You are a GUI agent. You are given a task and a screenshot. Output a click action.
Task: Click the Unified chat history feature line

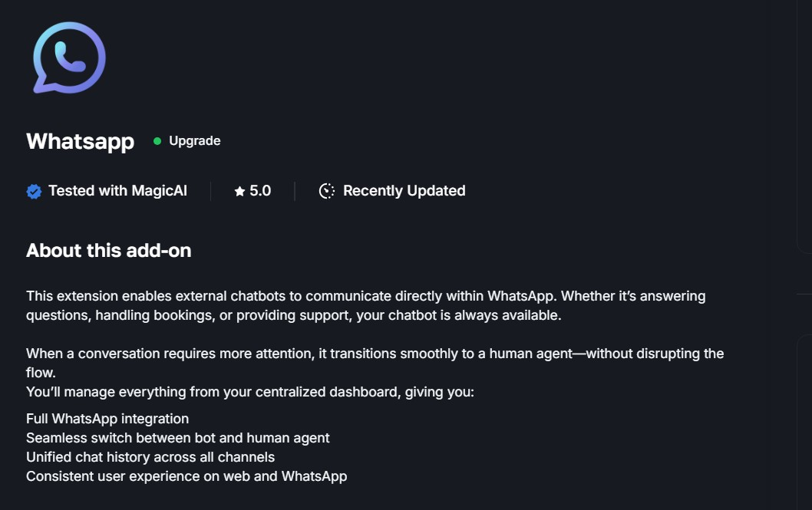point(150,457)
